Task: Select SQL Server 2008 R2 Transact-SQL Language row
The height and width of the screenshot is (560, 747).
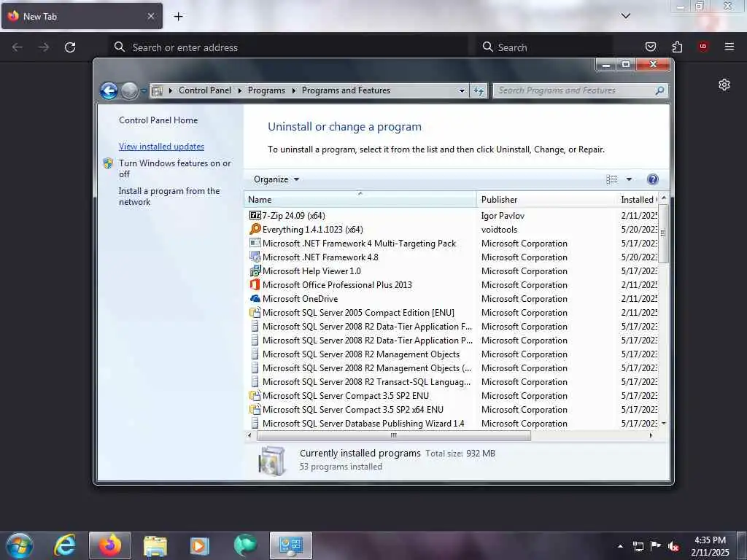Action: coord(451,382)
